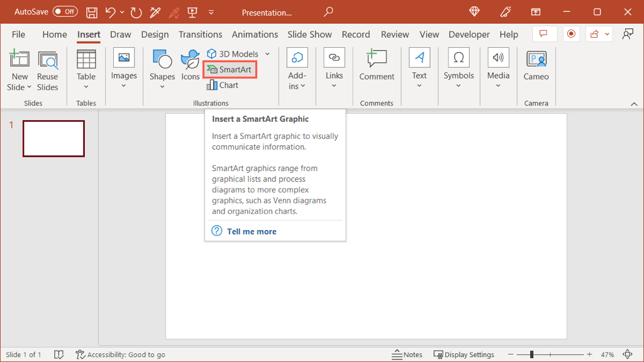Toggle the AutoSave switch
This screenshot has height=362, width=644.
click(65, 12)
